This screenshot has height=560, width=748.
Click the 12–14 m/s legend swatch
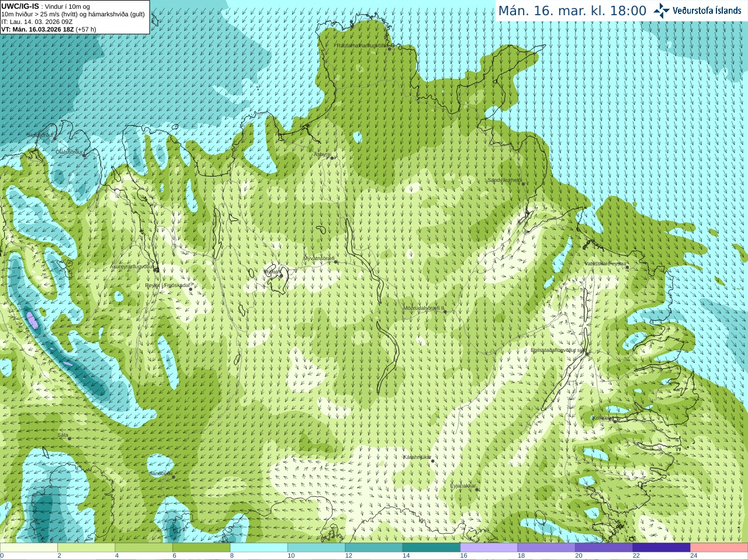pyautogui.click(x=374, y=548)
